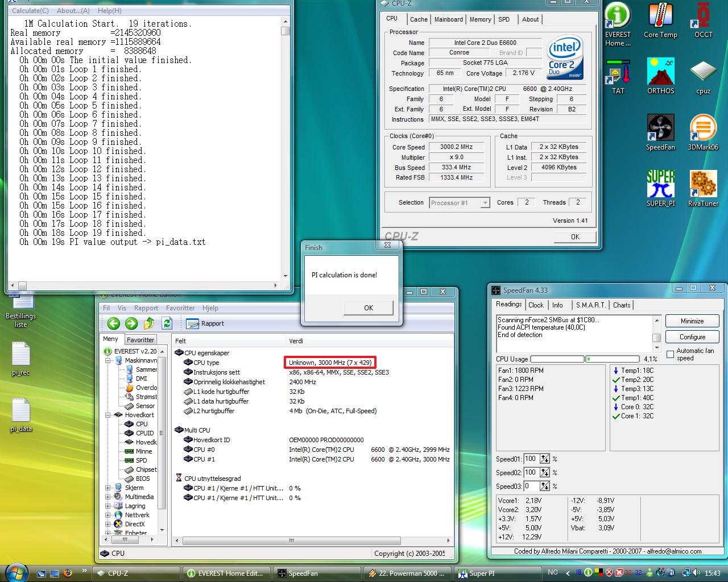Image resolution: width=728 pixels, height=582 pixels.
Task: Click the Minimize button in SpeedFan
Action: tap(692, 321)
